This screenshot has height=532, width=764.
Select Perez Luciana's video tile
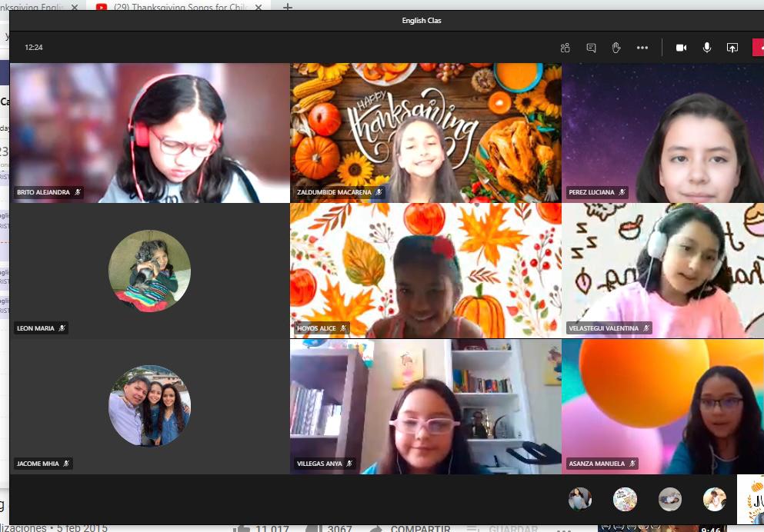pos(663,133)
